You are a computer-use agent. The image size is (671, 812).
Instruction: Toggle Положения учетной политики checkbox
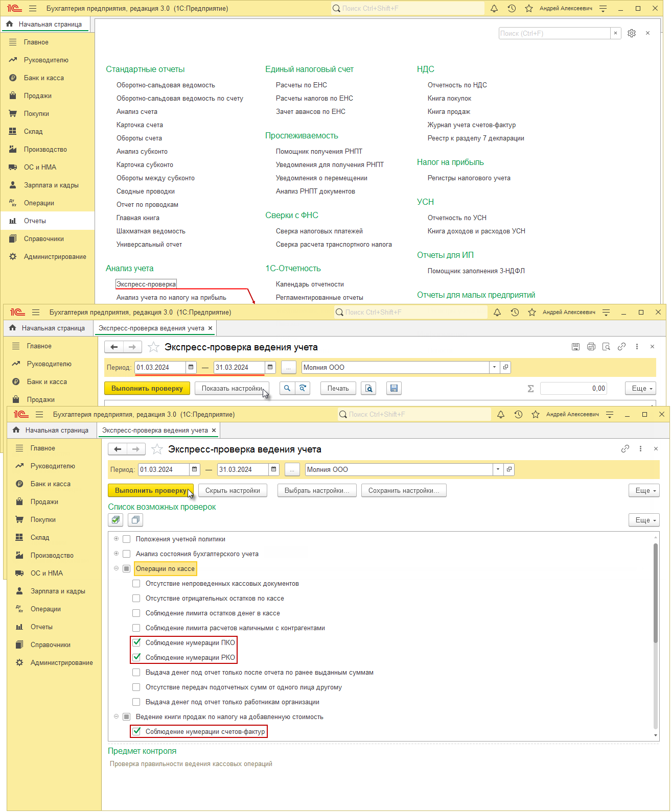(127, 539)
